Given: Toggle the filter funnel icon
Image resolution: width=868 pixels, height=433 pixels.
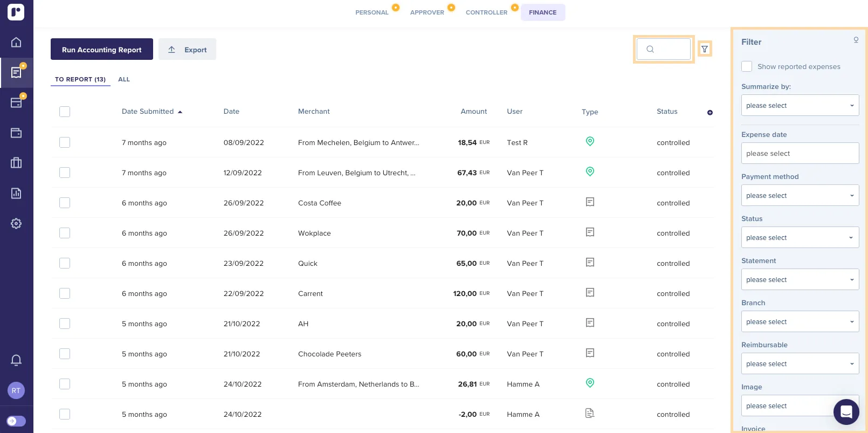Looking at the screenshot, I should pyautogui.click(x=704, y=49).
